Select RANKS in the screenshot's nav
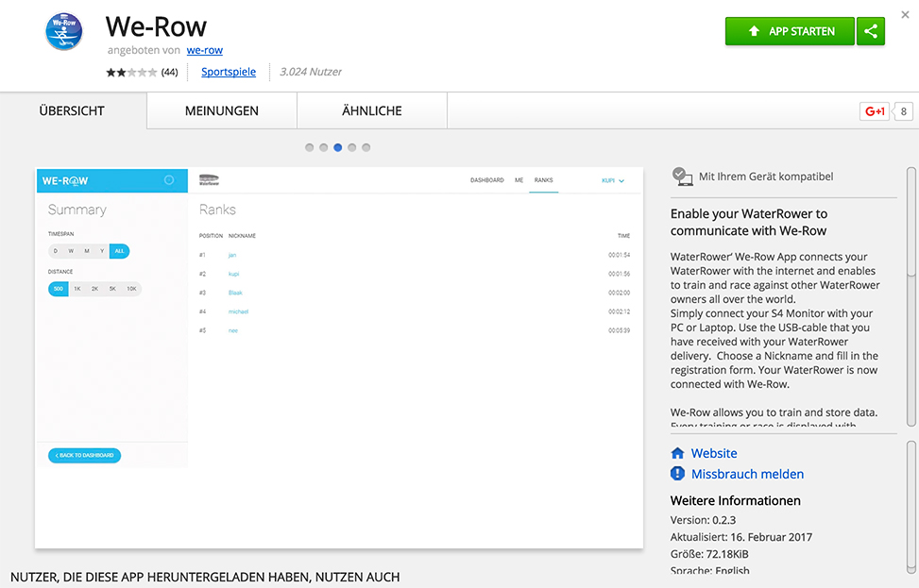 point(543,180)
